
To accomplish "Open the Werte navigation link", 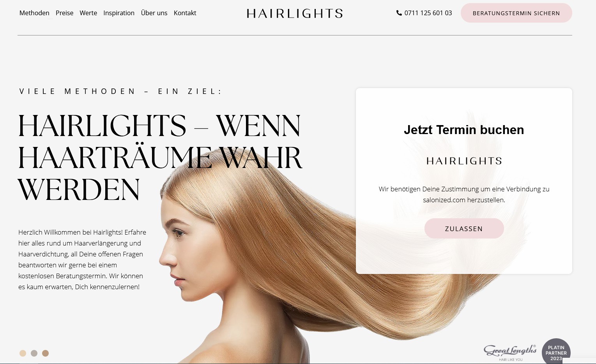I will pyautogui.click(x=88, y=13).
